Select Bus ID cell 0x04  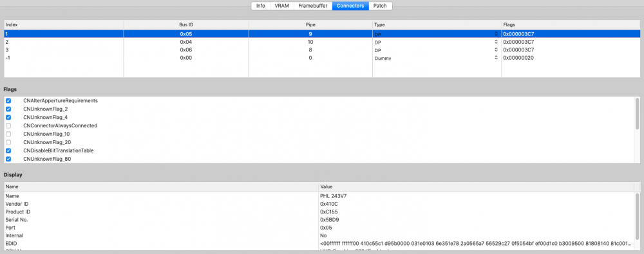click(186, 42)
